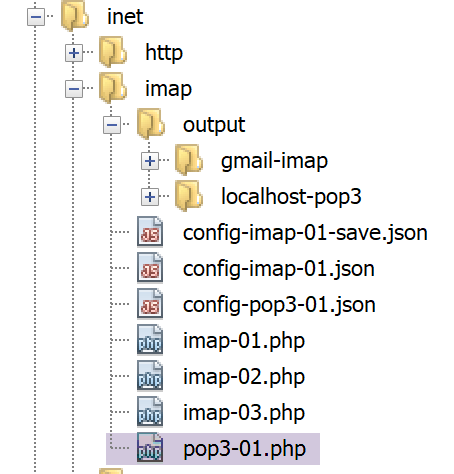Viewport: 454px width, 474px height.
Task: Collapse the output folder
Action: [112, 125]
